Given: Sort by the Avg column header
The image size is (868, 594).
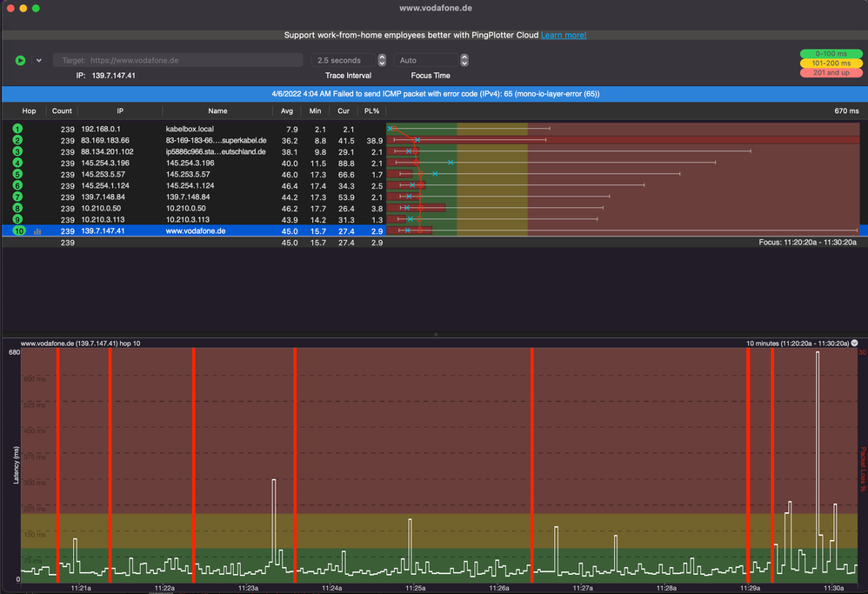Looking at the screenshot, I should pyautogui.click(x=287, y=110).
